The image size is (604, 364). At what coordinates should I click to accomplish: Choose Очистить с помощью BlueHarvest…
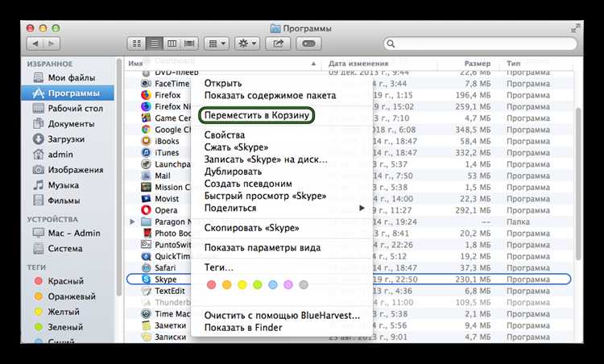point(282,316)
